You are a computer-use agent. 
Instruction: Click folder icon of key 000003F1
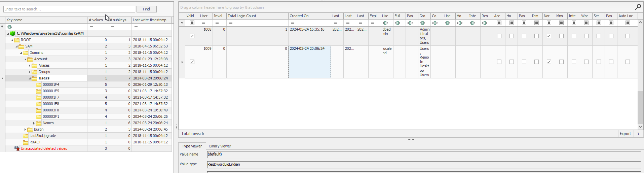click(x=39, y=116)
